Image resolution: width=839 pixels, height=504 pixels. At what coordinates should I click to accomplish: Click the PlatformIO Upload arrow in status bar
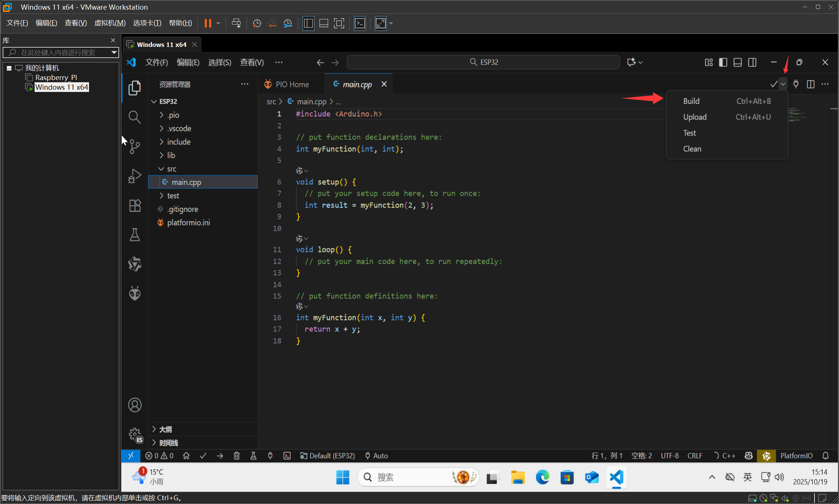(x=220, y=456)
